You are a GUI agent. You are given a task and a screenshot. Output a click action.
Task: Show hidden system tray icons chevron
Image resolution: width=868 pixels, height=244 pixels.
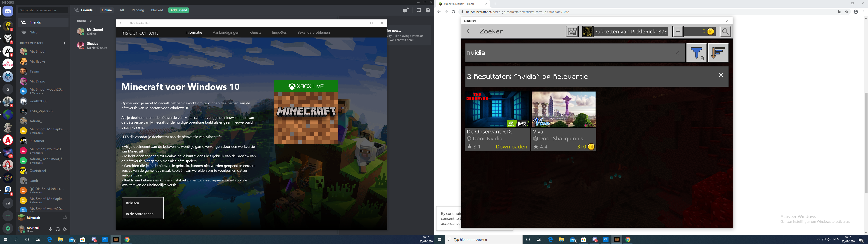(x=818, y=240)
